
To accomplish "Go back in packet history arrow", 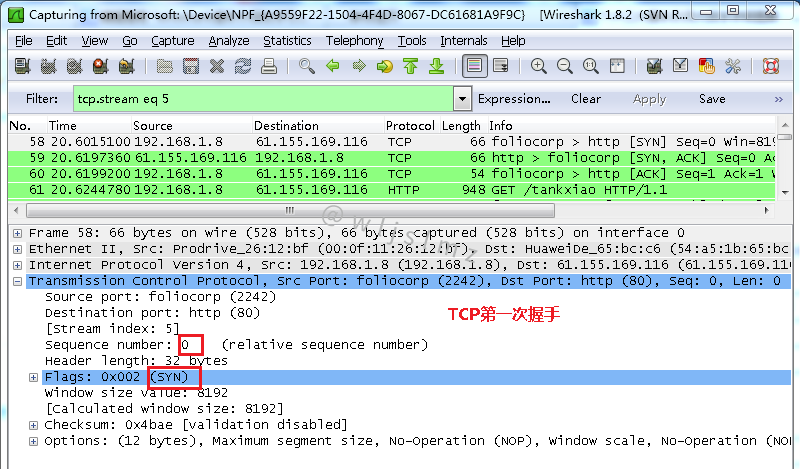I will click(x=333, y=66).
